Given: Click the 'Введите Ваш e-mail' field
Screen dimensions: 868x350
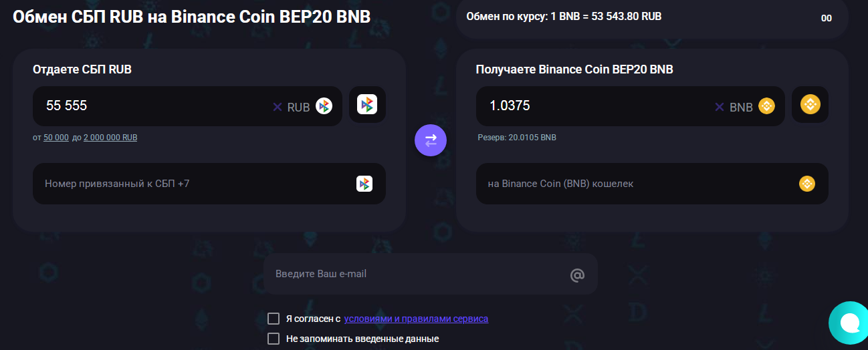Looking at the screenshot, I should (430, 274).
